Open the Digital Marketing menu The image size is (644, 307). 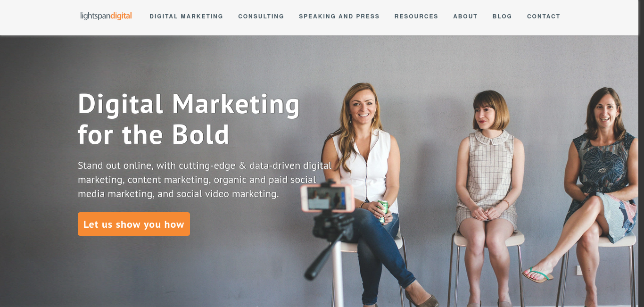coord(186,17)
